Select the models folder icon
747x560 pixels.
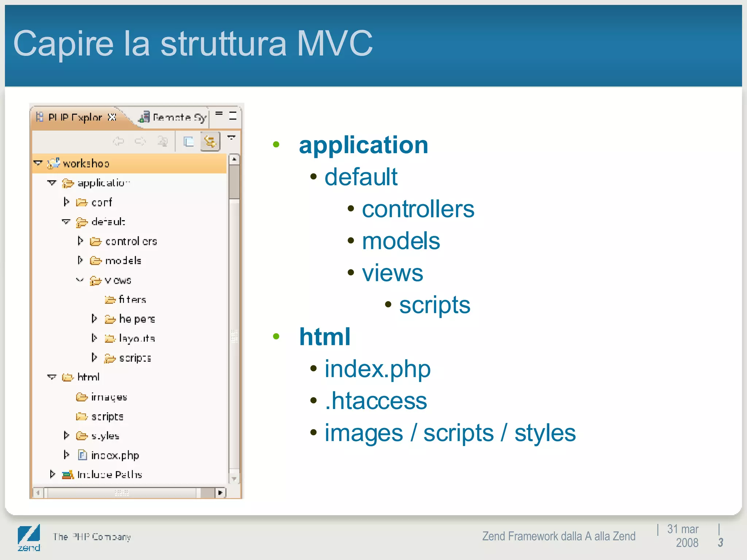(x=96, y=261)
